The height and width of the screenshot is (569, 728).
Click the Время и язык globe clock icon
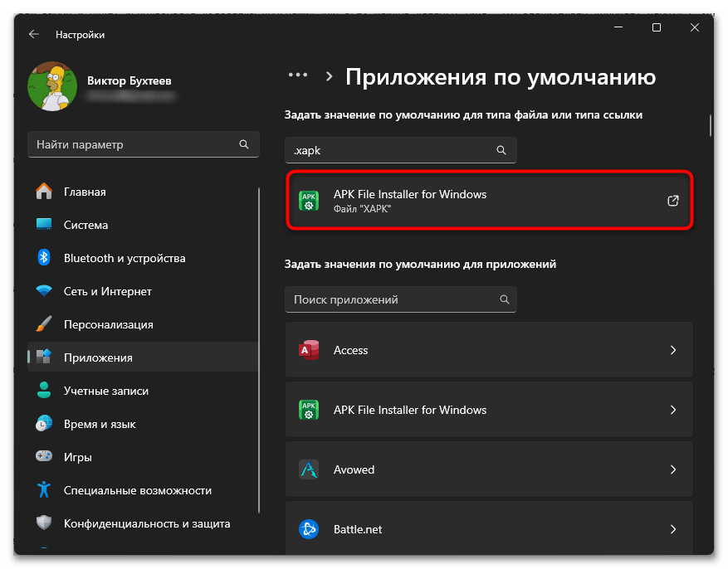[44, 424]
